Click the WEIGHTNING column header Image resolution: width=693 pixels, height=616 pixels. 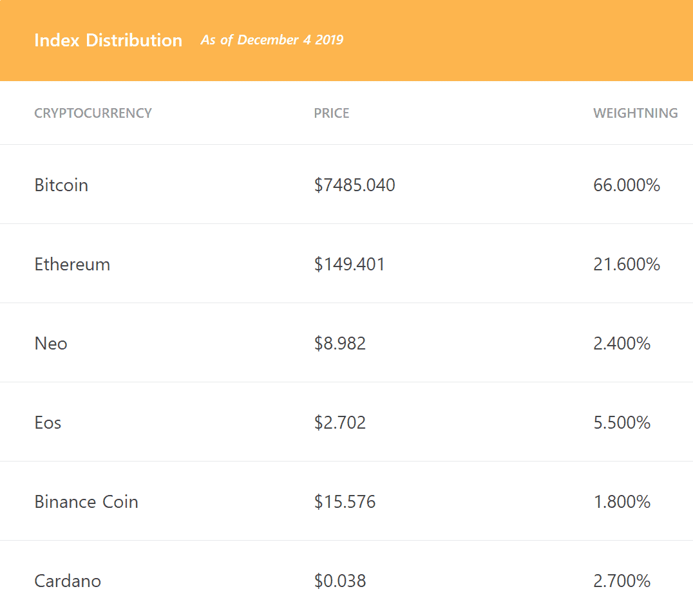[635, 113]
